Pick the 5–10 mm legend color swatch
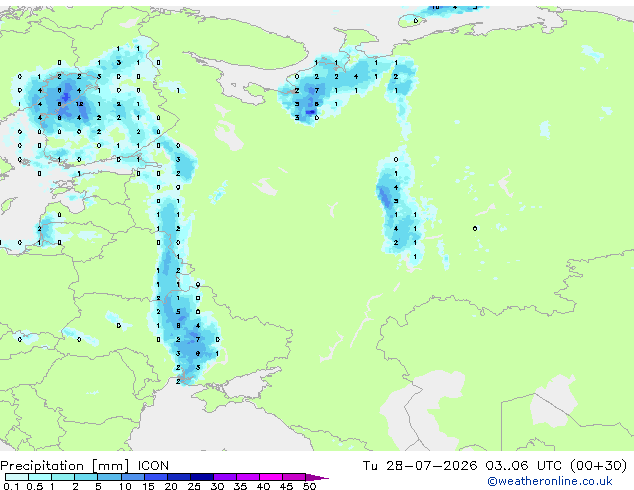The image size is (634, 490). tap(109, 477)
